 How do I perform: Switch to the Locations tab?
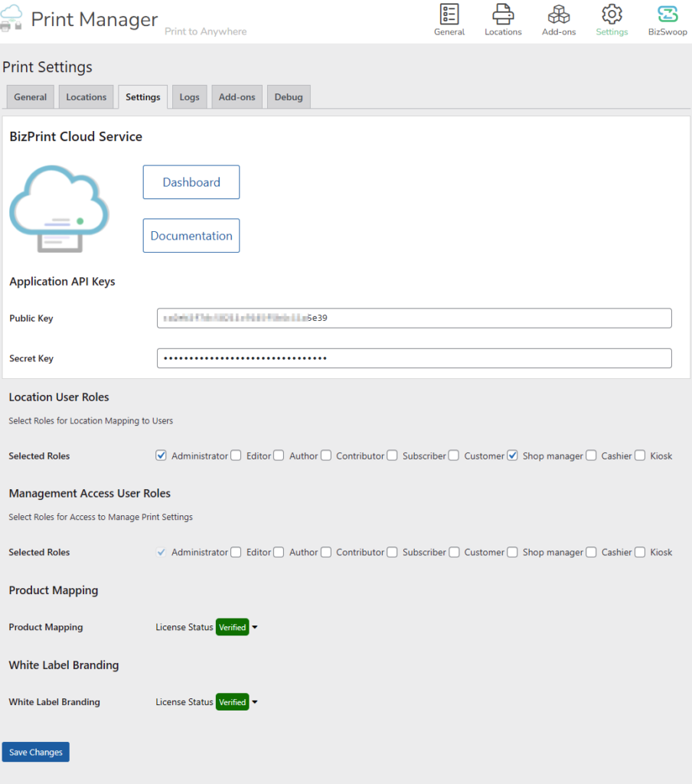click(86, 97)
